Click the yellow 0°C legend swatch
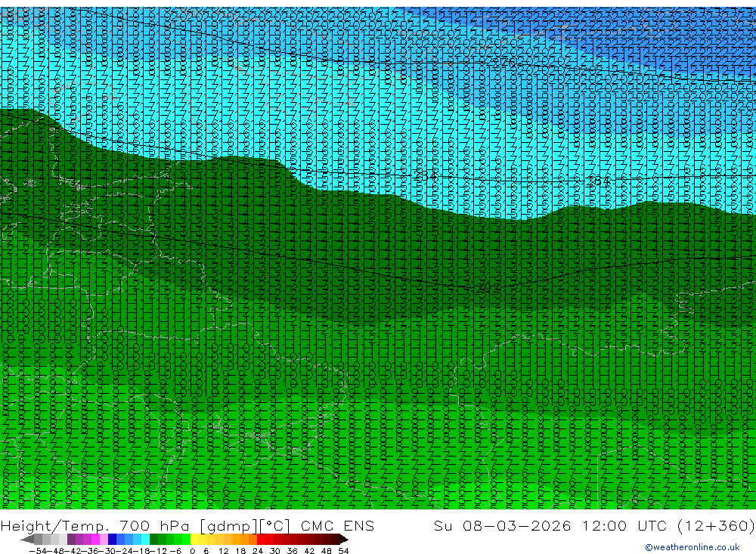This screenshot has width=756, height=554. [x=195, y=540]
